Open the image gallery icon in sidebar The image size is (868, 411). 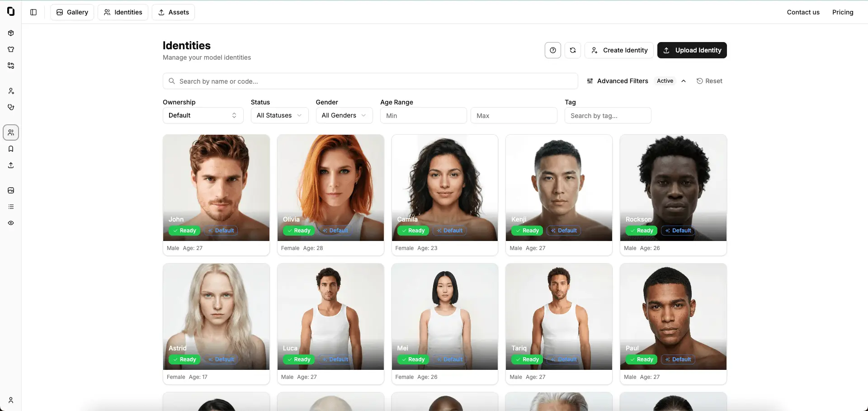11,190
